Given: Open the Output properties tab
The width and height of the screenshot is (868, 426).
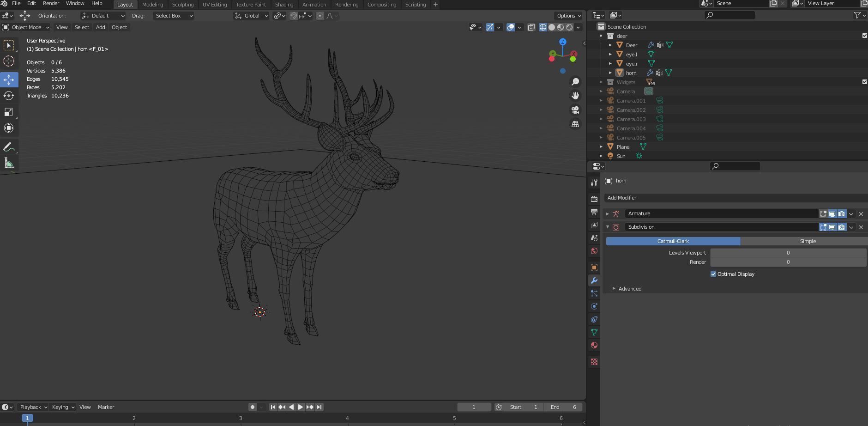Looking at the screenshot, I should (594, 212).
